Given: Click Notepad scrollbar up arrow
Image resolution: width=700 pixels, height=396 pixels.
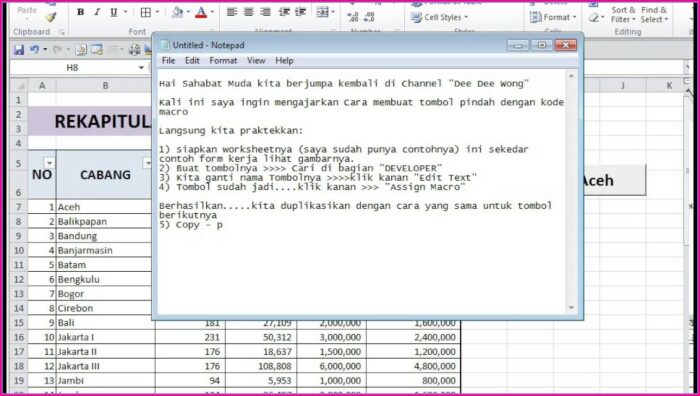Looking at the screenshot, I should [571, 76].
